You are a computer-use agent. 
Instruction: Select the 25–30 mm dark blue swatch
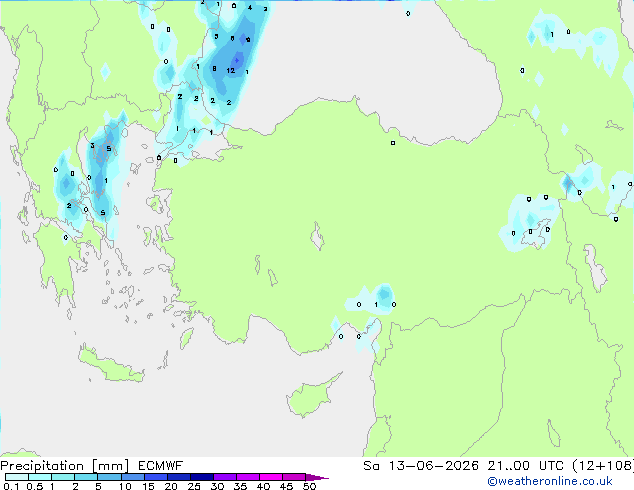pyautogui.click(x=202, y=477)
